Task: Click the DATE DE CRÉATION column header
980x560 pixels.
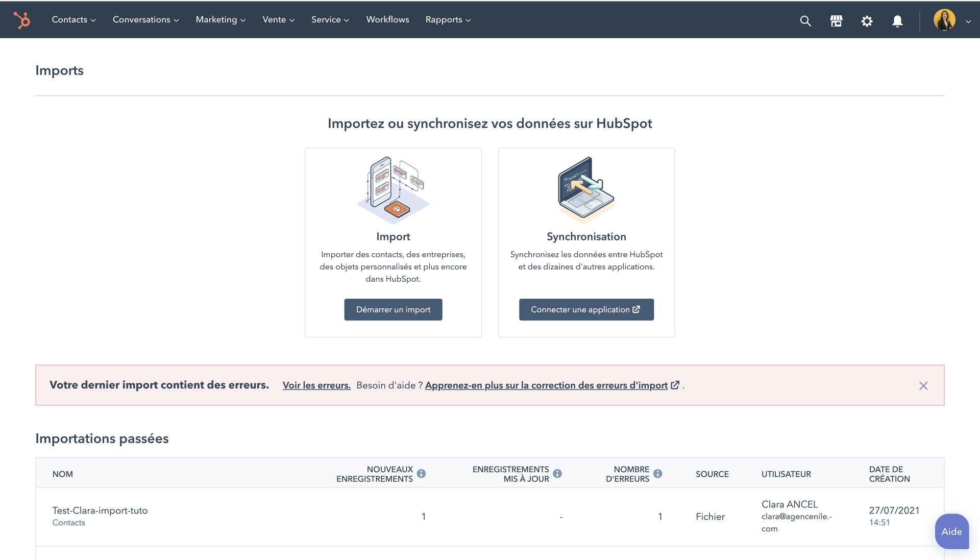Action: [889, 474]
